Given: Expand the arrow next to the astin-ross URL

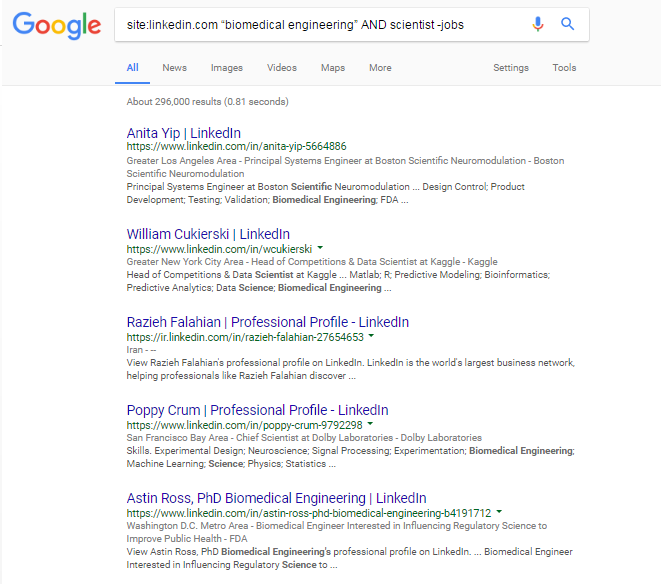Looking at the screenshot, I should 499,512.
